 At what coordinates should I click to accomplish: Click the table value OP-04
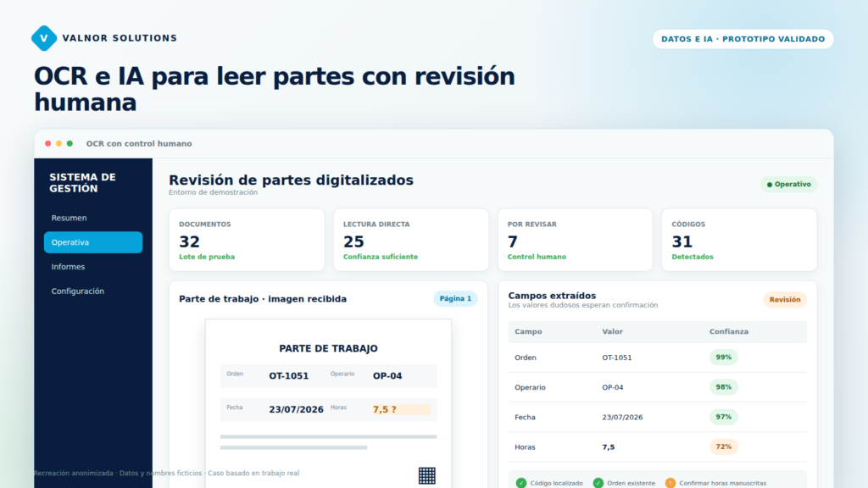point(613,387)
